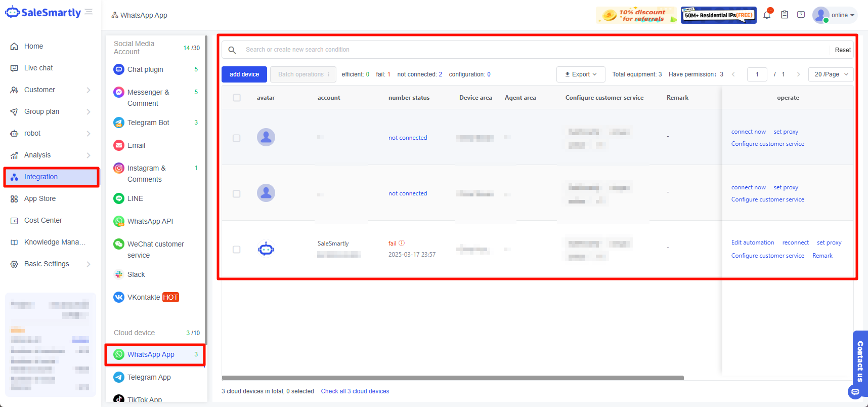
Task: Click connect now for first device
Action: pos(748,132)
